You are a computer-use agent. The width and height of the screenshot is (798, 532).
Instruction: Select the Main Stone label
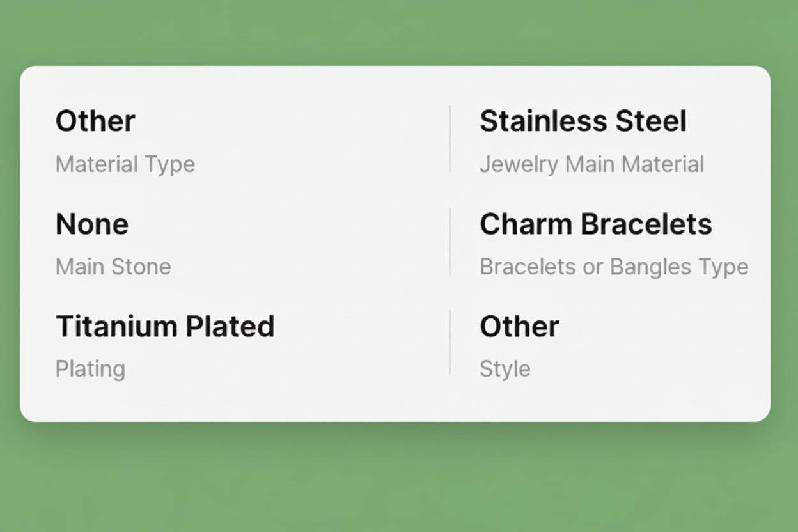(x=113, y=267)
